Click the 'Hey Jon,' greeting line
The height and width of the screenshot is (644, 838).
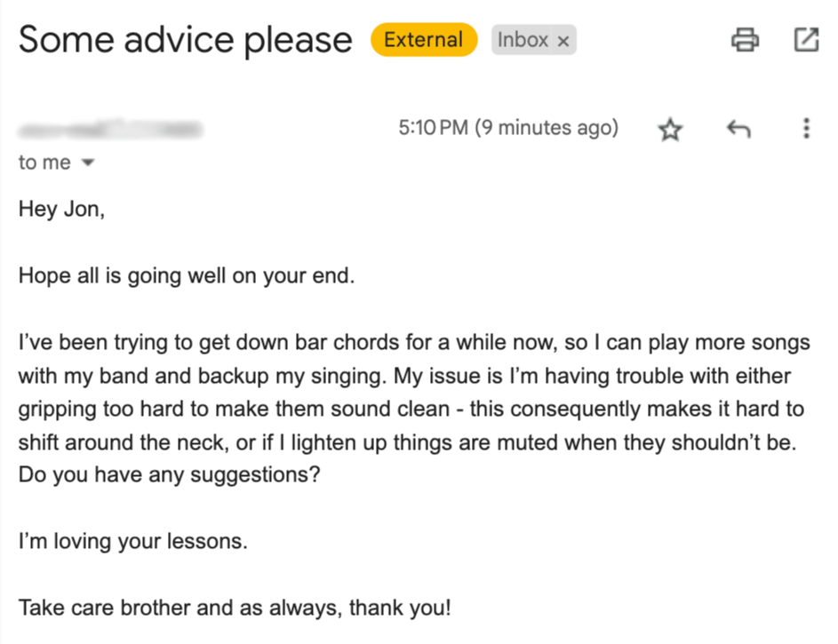61,211
